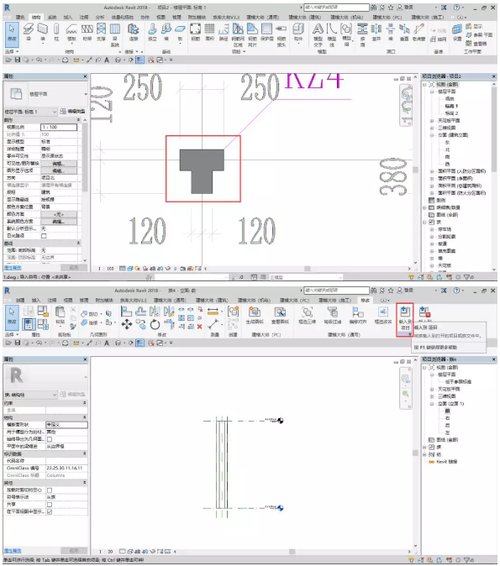Click Set work plane icon in top ribbon
Screen dimensions: 500x566
[x=457, y=32]
